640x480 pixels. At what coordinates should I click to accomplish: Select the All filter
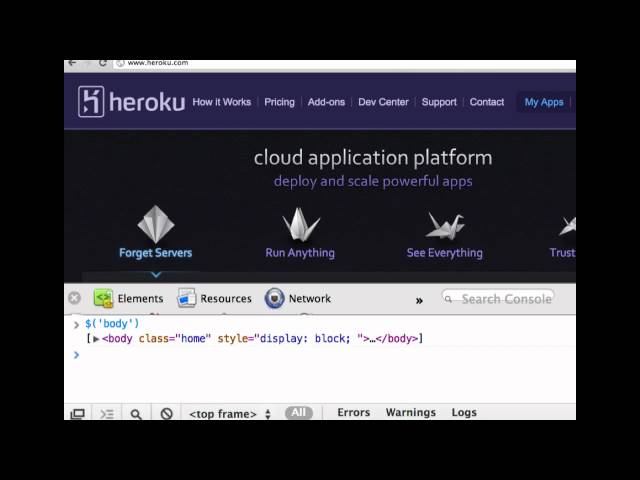(299, 413)
